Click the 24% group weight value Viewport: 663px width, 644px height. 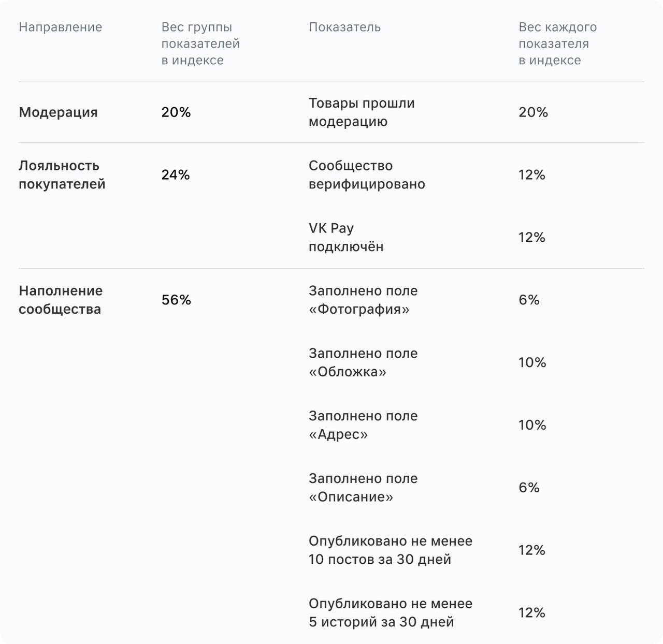[176, 175]
